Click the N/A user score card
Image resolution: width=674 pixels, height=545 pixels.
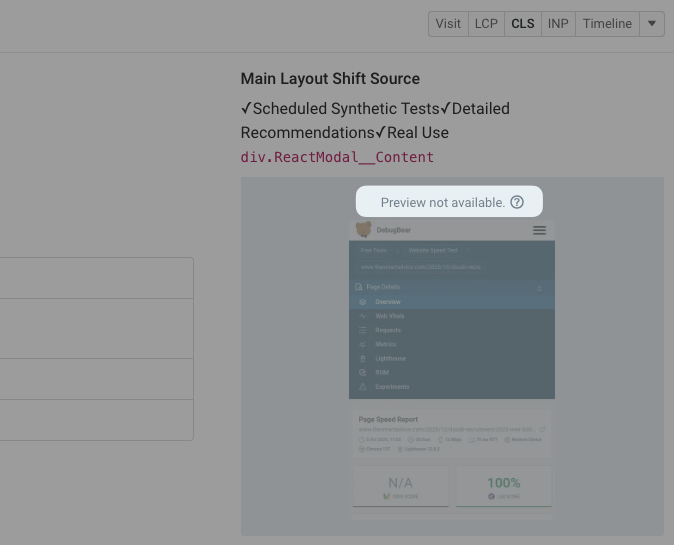[x=400, y=487]
